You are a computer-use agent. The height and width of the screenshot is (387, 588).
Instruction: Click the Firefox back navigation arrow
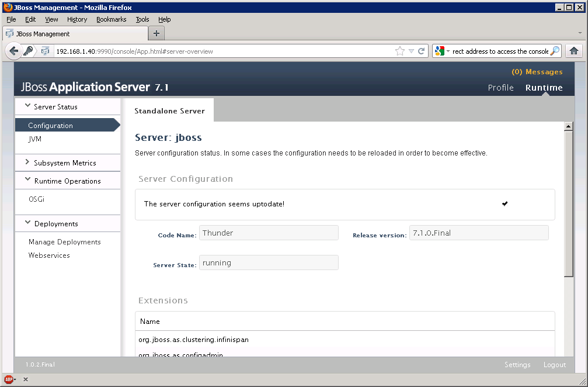pos(14,51)
